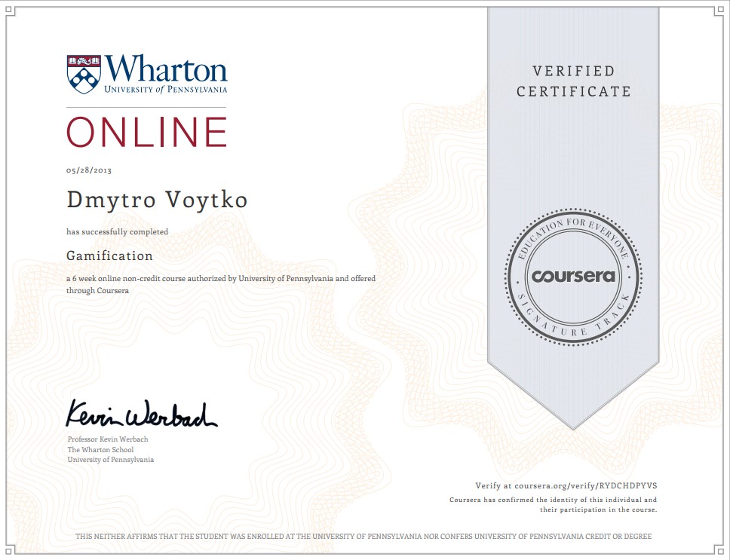
Task: Click "The Wharton School" under the signature
Action: (100, 450)
